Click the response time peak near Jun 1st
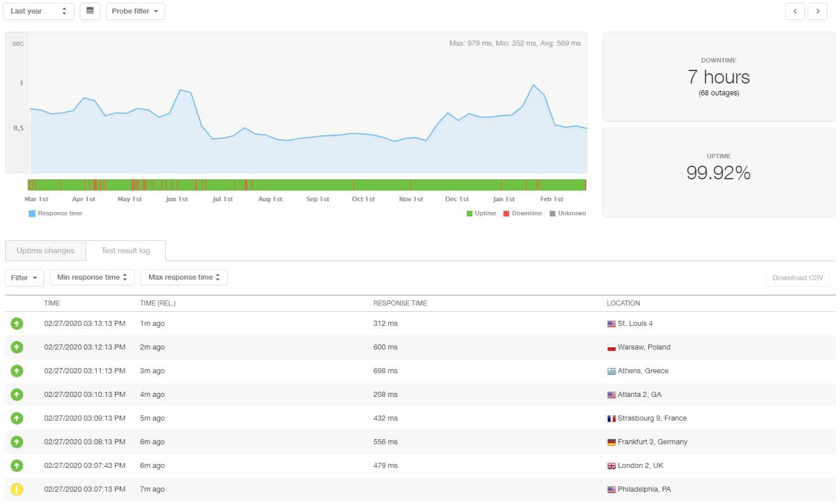The width and height of the screenshot is (840, 504). coord(180,90)
